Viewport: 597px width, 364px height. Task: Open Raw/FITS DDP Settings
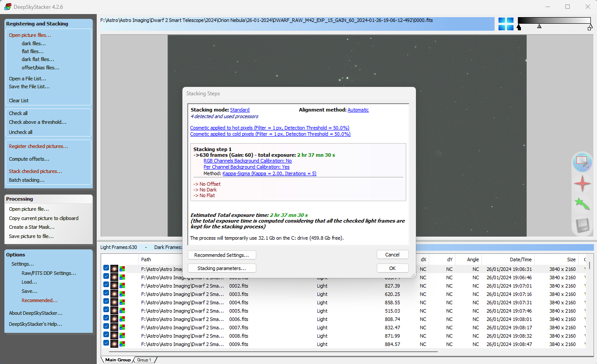[x=49, y=273]
